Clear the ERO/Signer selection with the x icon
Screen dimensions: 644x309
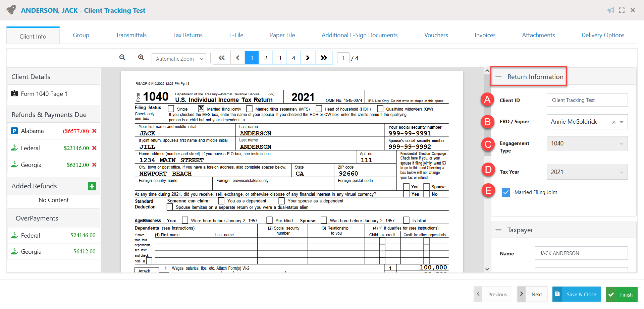coord(613,122)
